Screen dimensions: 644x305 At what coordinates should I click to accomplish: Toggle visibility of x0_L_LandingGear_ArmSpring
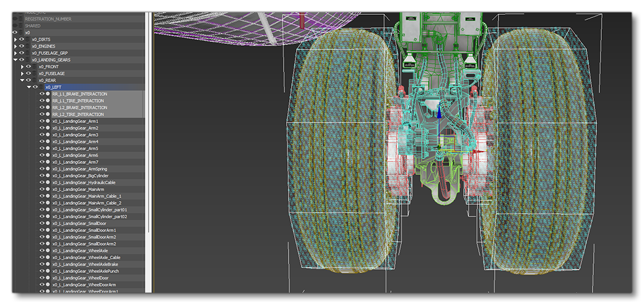(42, 169)
